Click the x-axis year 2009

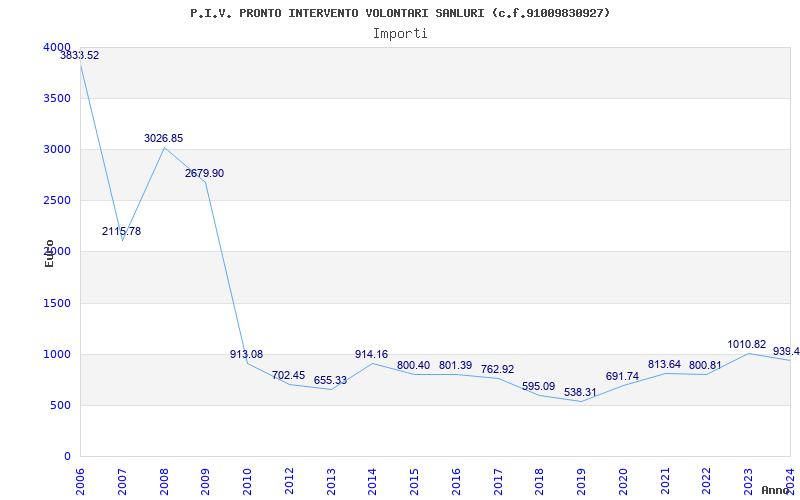coord(206,482)
